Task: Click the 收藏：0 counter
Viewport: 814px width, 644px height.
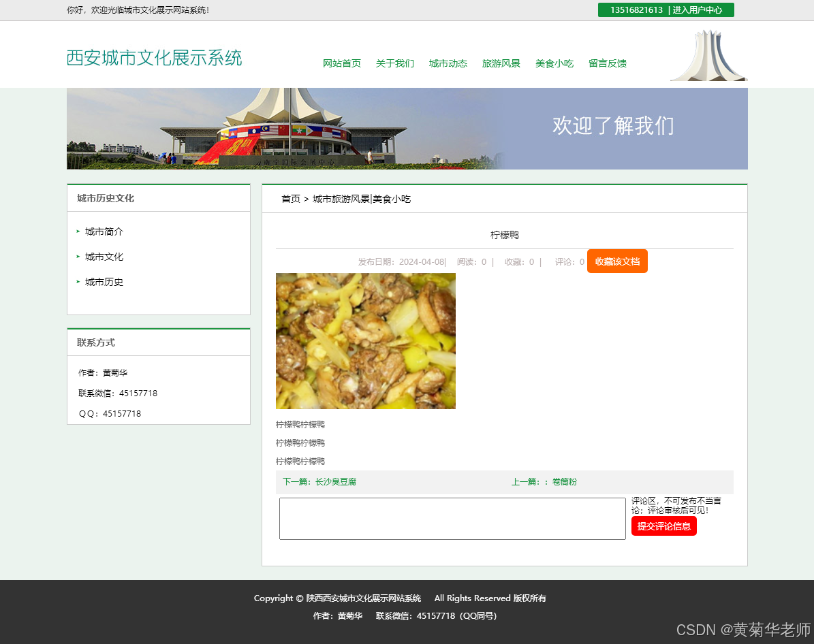Action: point(519,261)
